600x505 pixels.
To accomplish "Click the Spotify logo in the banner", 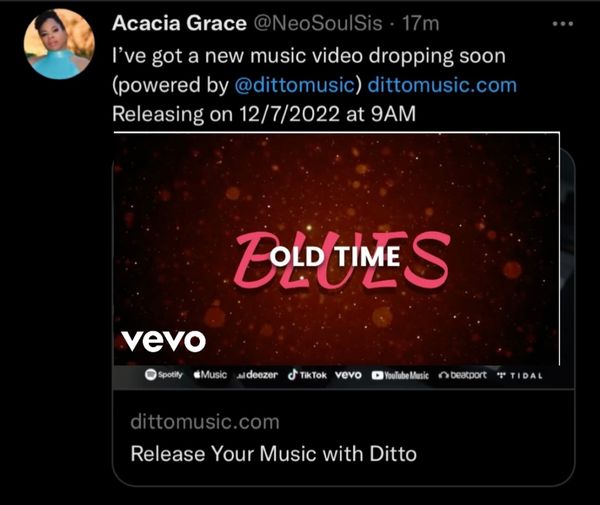I will [164, 375].
